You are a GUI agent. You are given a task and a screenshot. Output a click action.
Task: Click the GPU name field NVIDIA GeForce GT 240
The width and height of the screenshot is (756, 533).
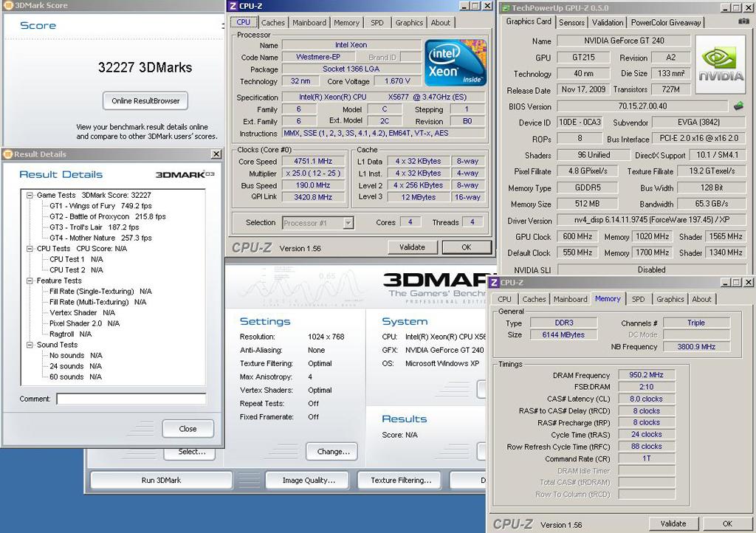[x=624, y=41]
